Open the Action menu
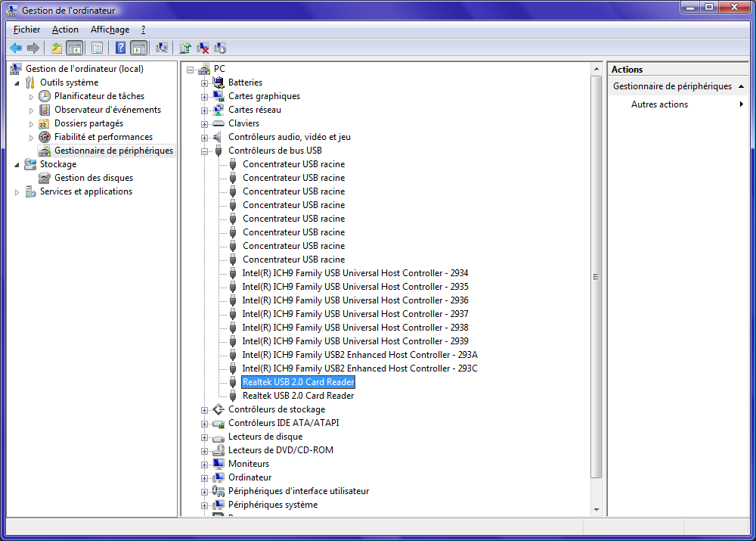Screen dimensions: 756x541 pyautogui.click(x=65, y=30)
